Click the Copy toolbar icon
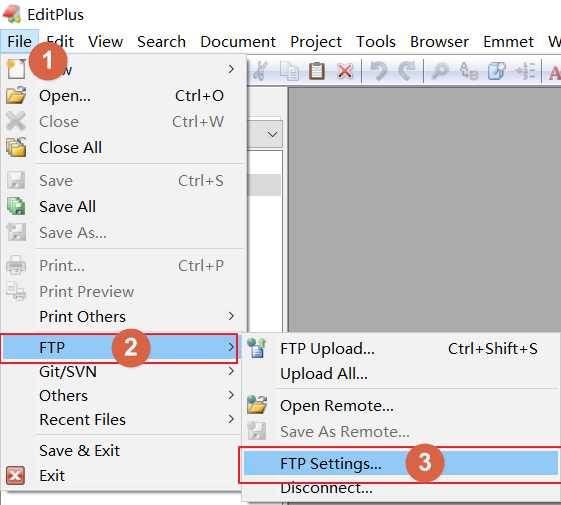 coord(289,71)
